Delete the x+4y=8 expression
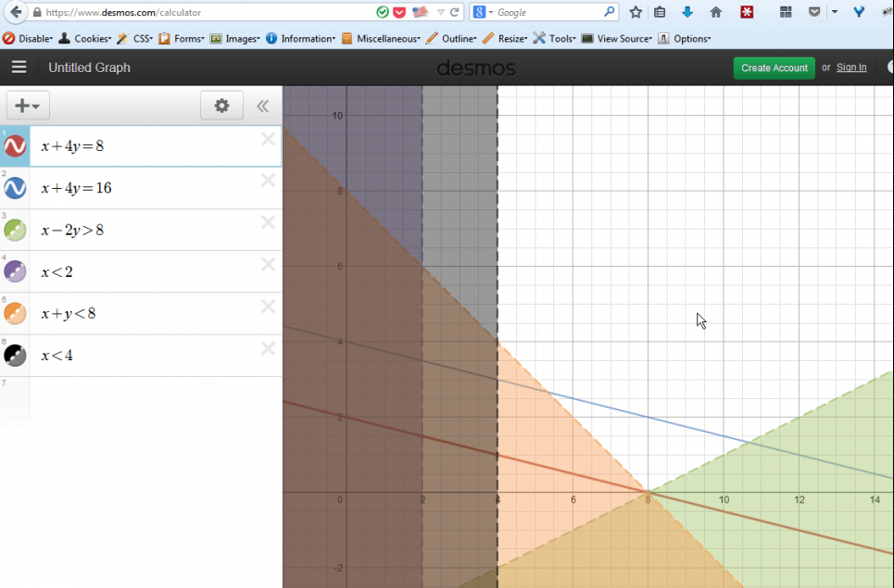894x588 pixels. click(268, 139)
